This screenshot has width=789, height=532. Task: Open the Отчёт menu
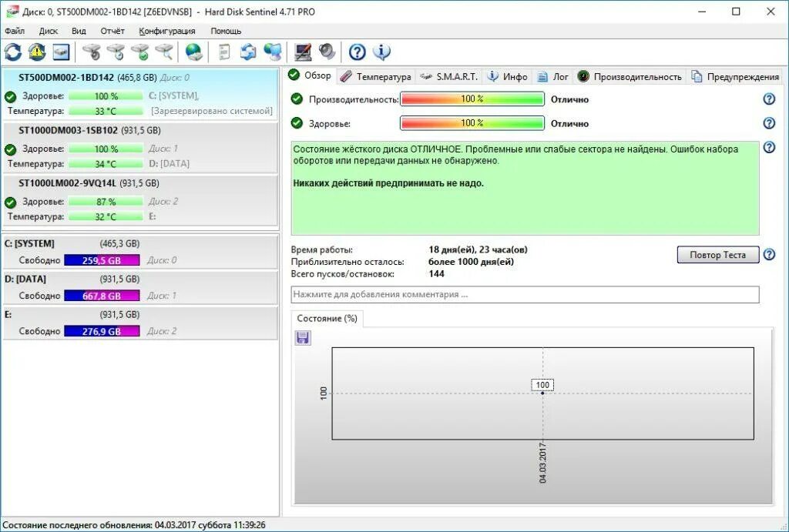point(112,31)
